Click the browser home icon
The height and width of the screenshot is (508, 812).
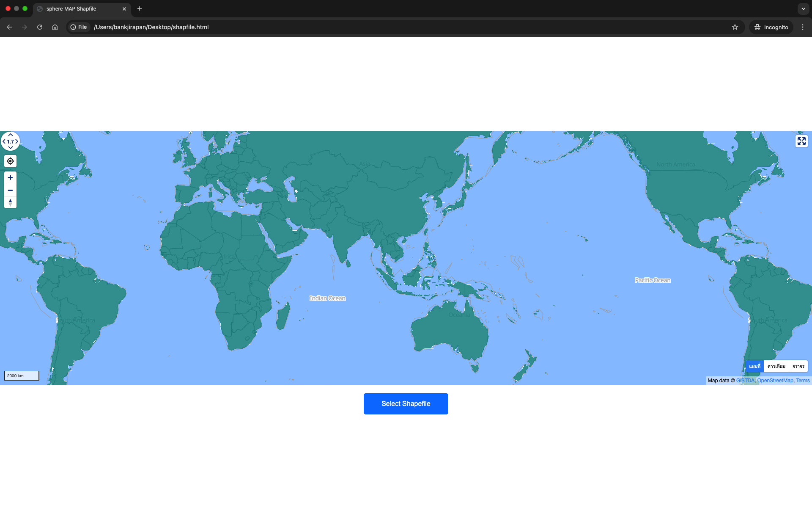coord(55,27)
